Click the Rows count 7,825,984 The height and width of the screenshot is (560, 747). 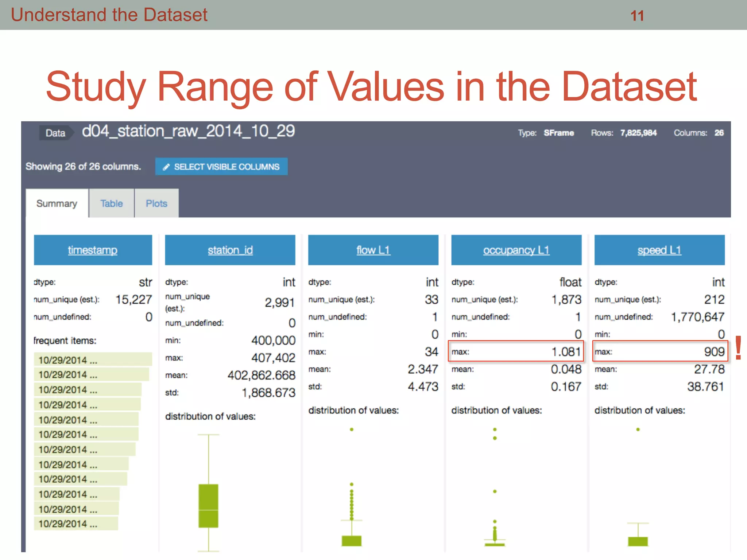[638, 133]
